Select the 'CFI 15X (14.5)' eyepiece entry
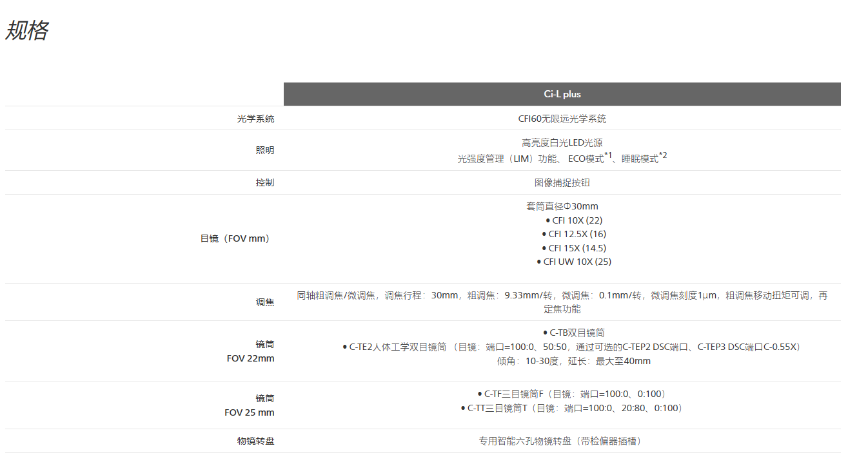The image size is (868, 455). (574, 248)
